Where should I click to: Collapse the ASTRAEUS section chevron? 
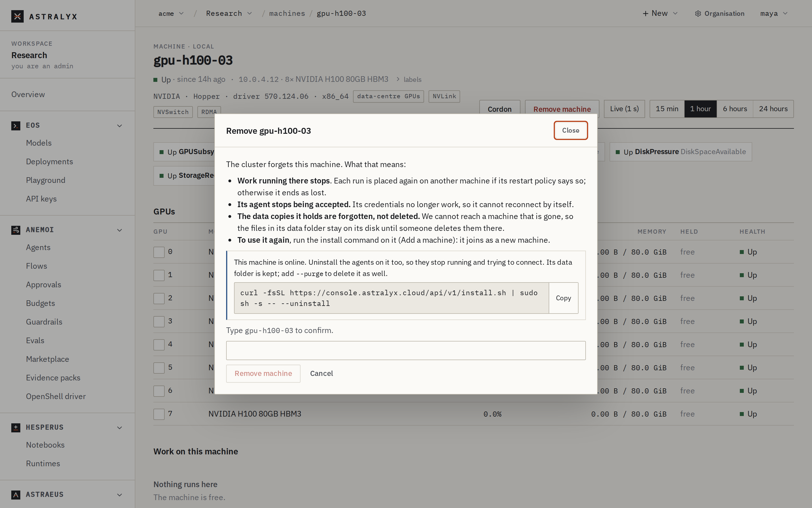click(x=120, y=495)
